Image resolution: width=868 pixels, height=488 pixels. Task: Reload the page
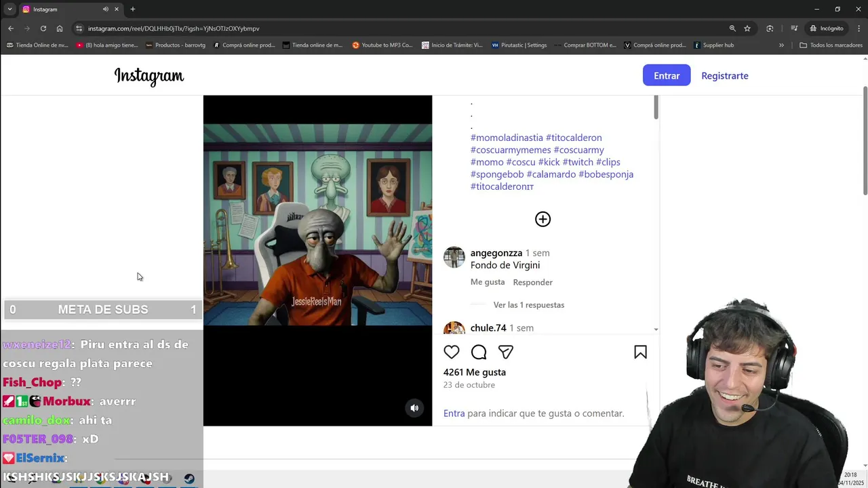43,28
